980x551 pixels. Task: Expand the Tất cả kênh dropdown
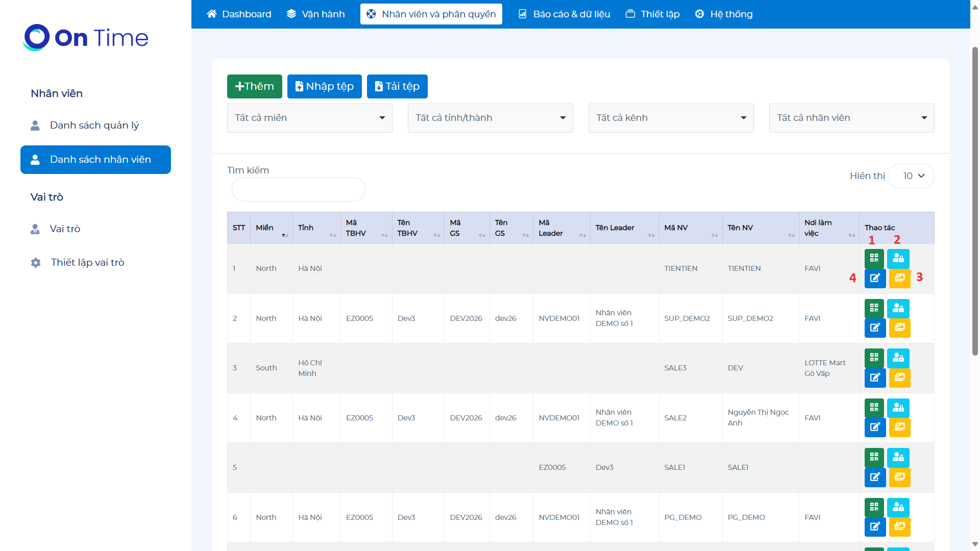671,118
